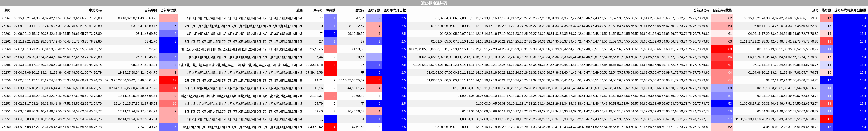Click hot count 17 in row 26264

click(826, 18)
